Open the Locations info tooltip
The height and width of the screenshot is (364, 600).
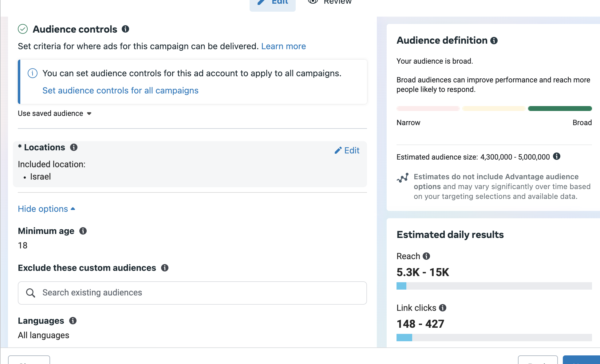click(x=74, y=148)
